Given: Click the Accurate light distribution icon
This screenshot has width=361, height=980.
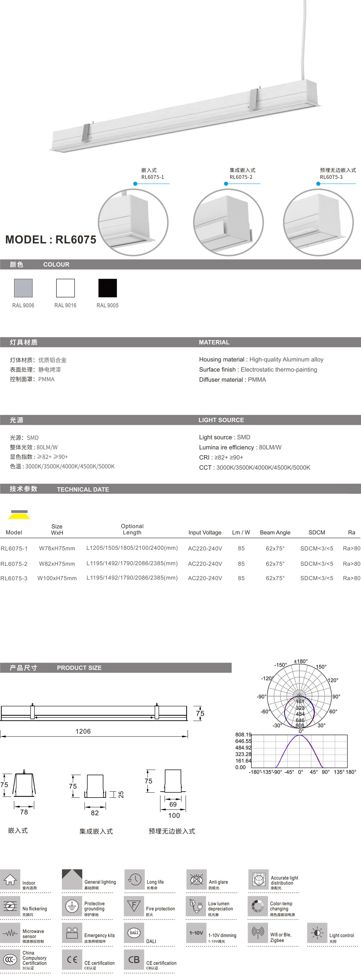Looking at the screenshot, I should (x=258, y=879).
